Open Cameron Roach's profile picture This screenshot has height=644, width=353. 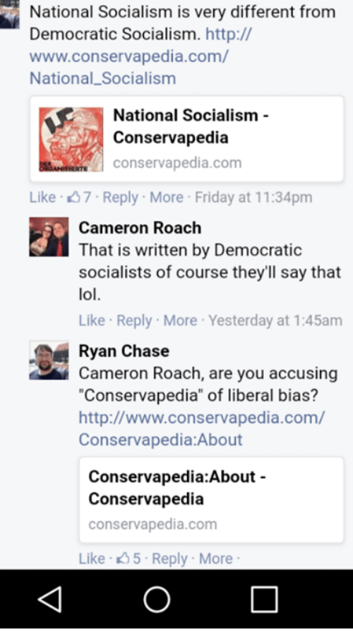point(49,237)
